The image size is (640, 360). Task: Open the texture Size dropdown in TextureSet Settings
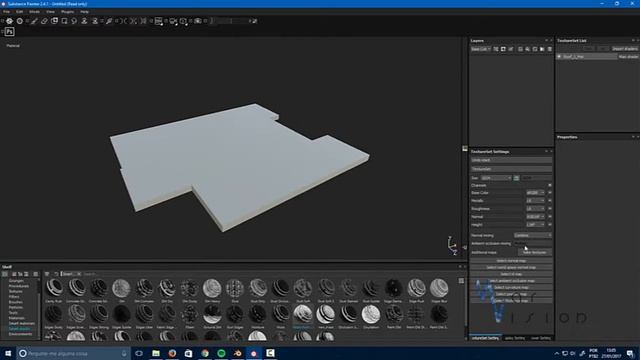click(496, 178)
